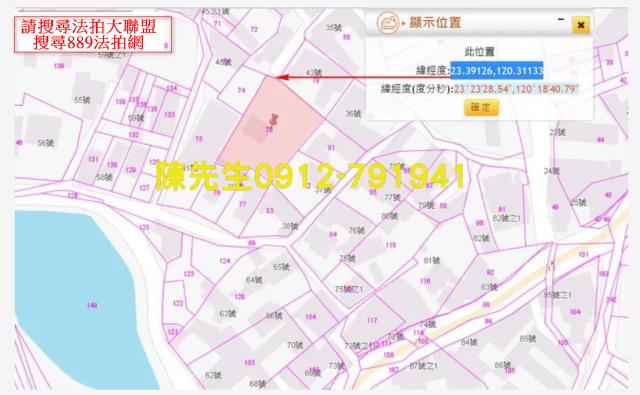
Task: Click the 此位置 heading in the dialog
Action: tap(480, 52)
